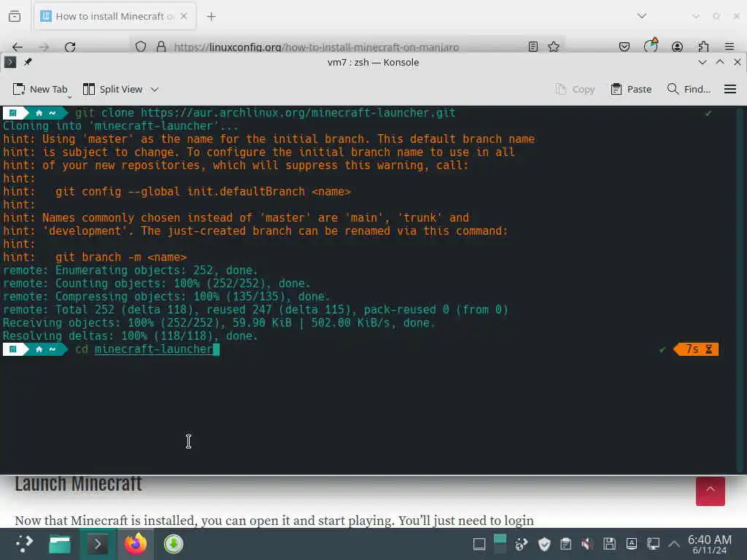The height and width of the screenshot is (560, 747).
Task: Click 'minecraft-launcher' in the cd command
Action: coord(153,349)
